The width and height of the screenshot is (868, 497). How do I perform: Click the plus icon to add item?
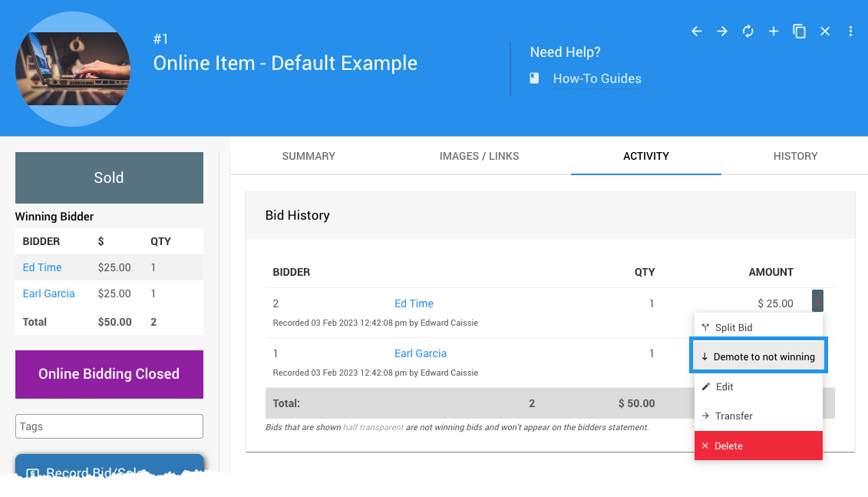click(774, 31)
